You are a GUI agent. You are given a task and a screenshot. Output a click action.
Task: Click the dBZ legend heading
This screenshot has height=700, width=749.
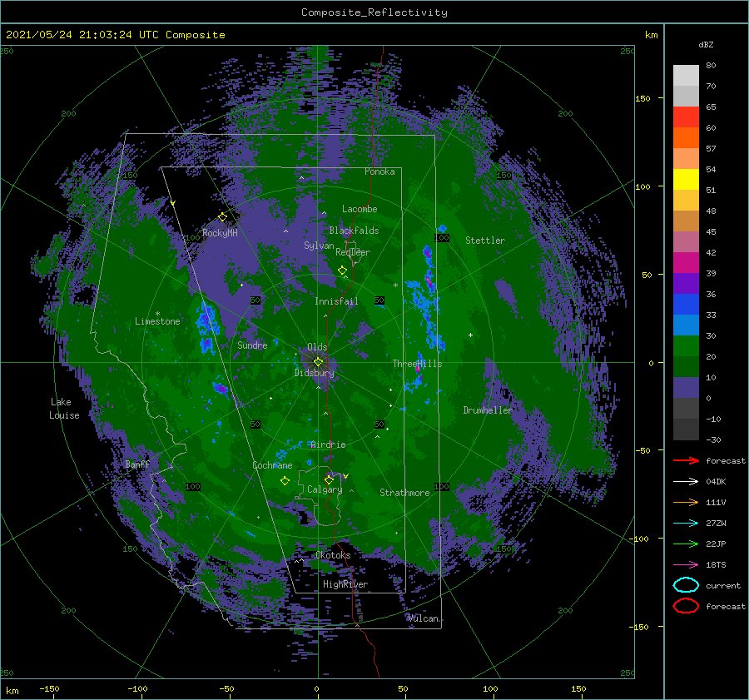[706, 44]
